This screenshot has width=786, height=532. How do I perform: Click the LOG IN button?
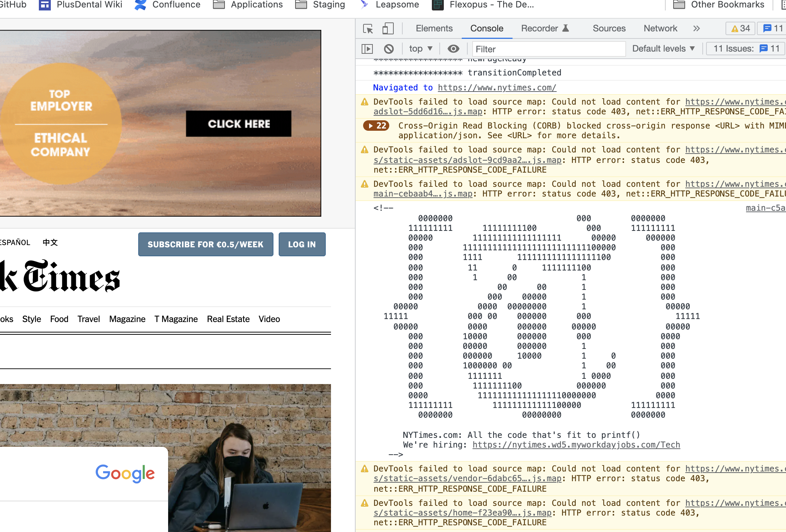pyautogui.click(x=302, y=244)
